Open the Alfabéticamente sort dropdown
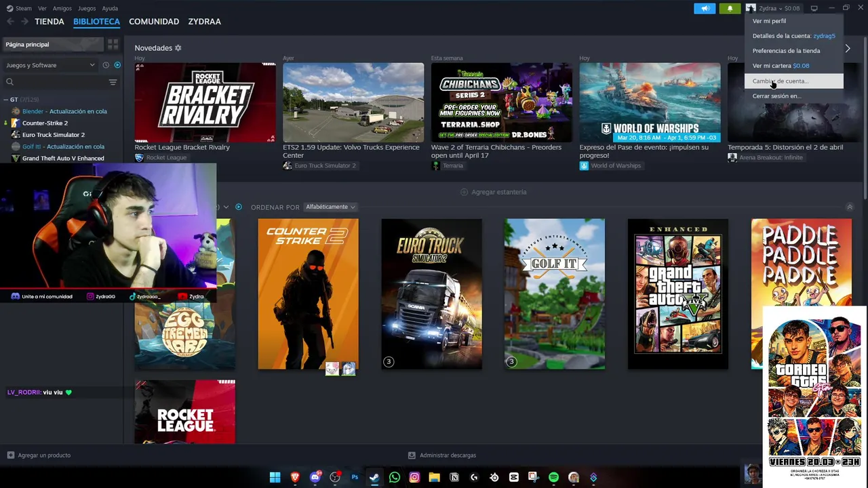The width and height of the screenshot is (868, 488). point(330,207)
